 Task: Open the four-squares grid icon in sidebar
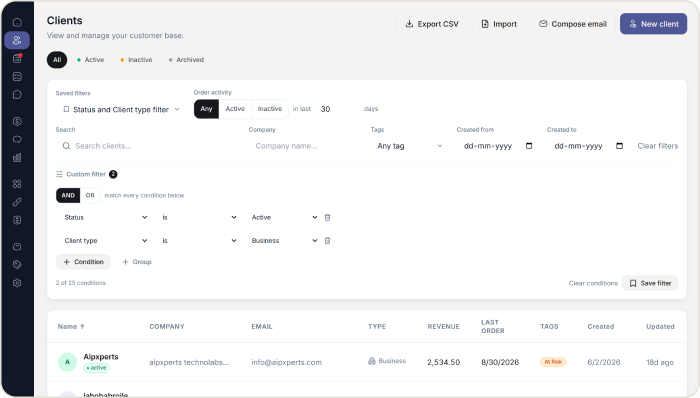[17, 184]
